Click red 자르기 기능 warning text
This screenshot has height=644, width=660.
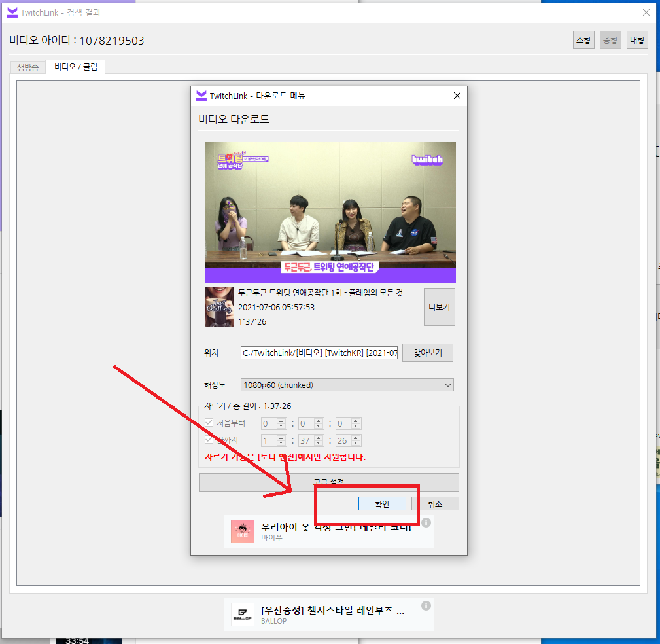pos(285,457)
